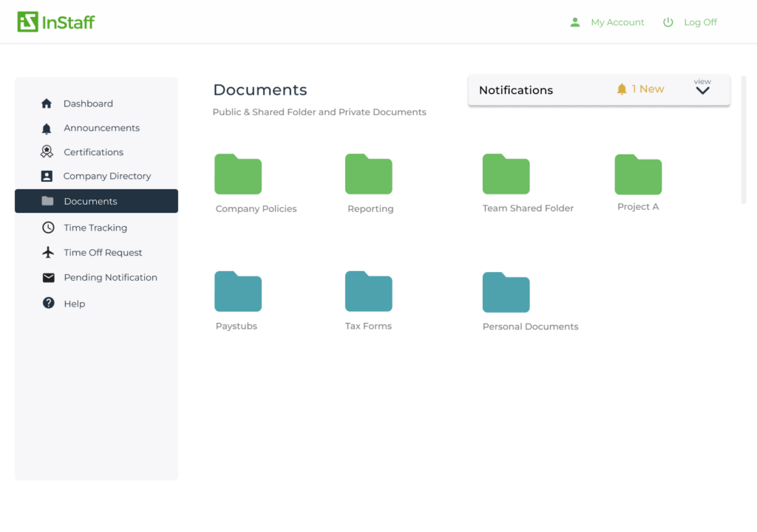Go to Dashboard in the sidebar

coord(89,103)
